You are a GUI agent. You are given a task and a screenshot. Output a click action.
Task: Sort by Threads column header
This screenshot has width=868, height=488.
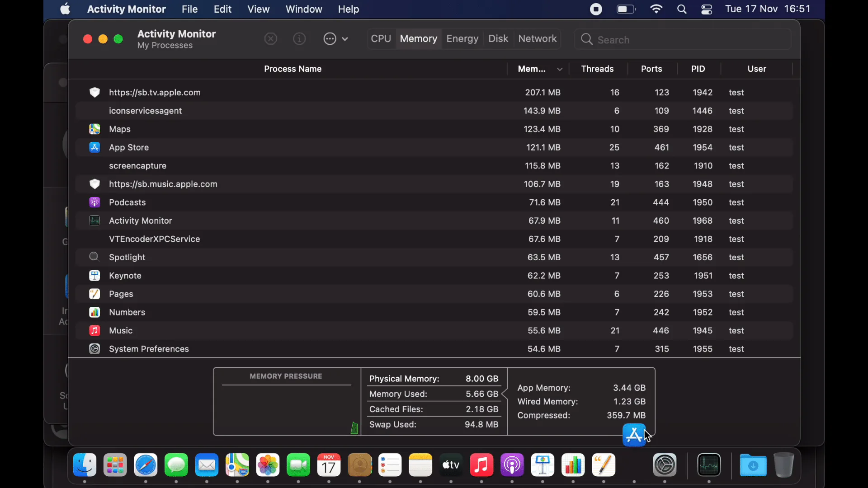pos(597,69)
